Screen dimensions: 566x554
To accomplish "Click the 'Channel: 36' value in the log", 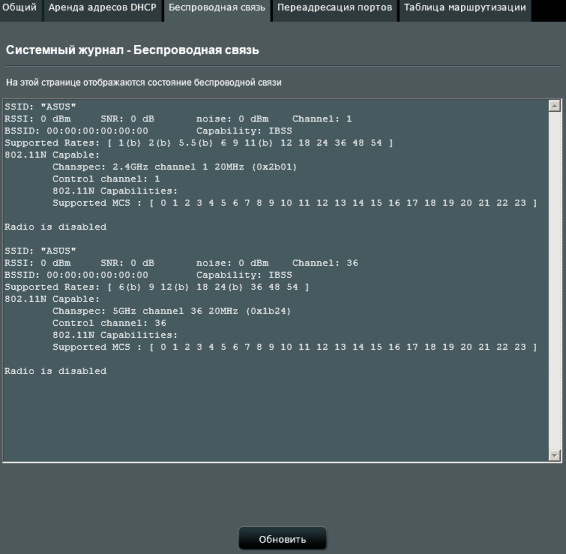I will [x=325, y=263].
